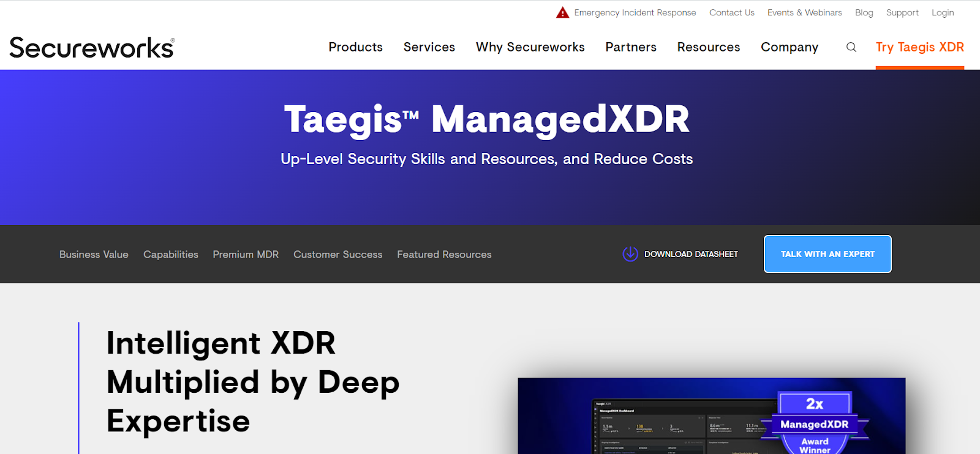The height and width of the screenshot is (454, 980).
Task: Jump to Business Value section
Action: point(94,255)
